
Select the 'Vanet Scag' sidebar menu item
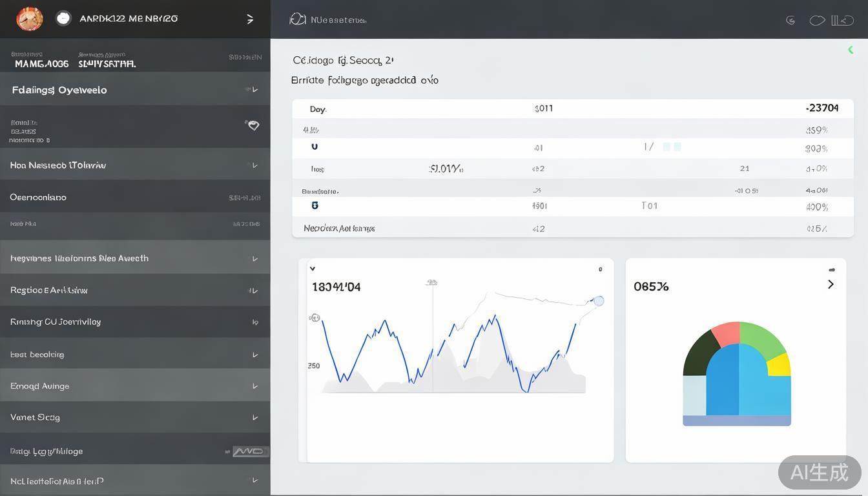(36, 417)
